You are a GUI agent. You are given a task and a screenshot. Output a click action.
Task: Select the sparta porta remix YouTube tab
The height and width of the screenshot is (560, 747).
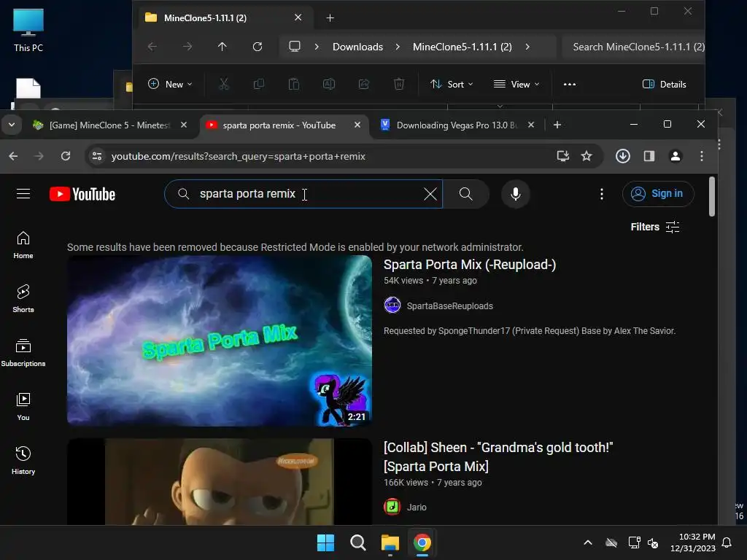[279, 125]
